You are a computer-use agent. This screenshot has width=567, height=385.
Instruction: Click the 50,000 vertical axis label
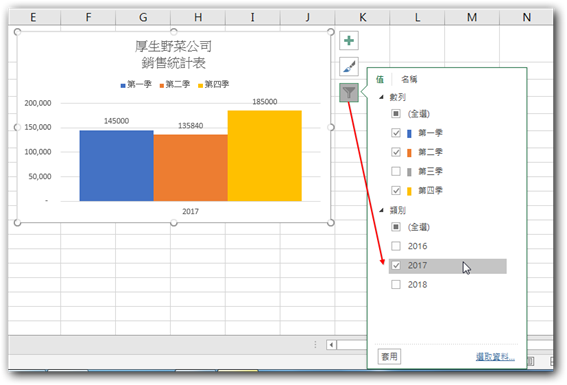[40, 176]
